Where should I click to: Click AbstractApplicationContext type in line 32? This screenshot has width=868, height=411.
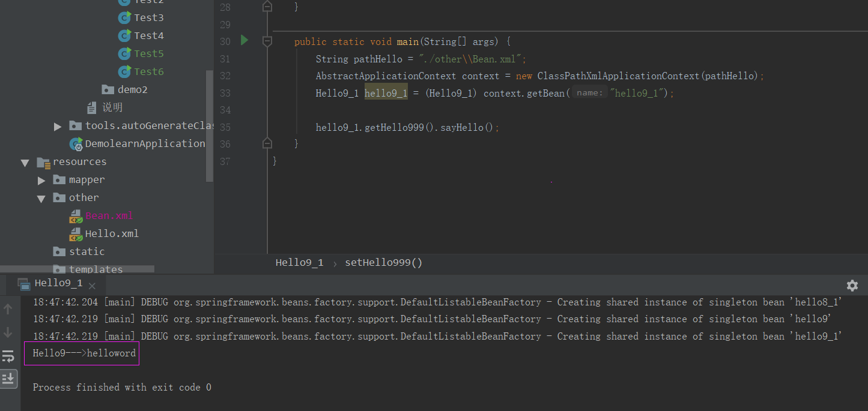pos(386,76)
